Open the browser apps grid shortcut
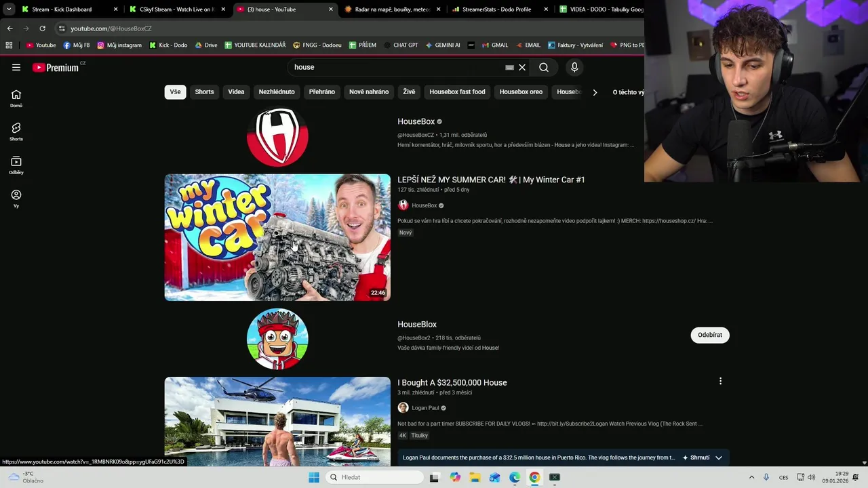The height and width of the screenshot is (488, 868). (9, 45)
